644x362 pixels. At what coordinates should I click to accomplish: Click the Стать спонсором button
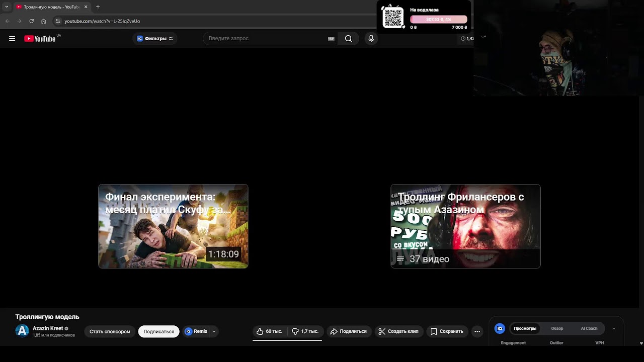point(110,331)
